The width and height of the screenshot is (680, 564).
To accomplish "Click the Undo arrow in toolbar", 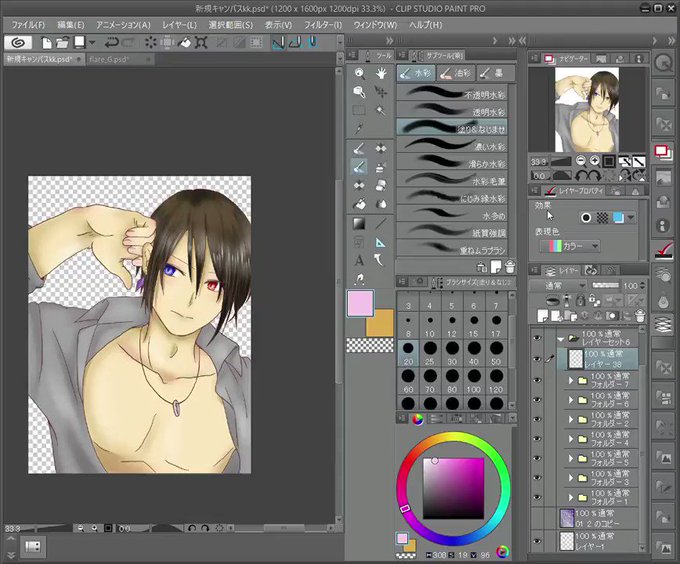I will [x=111, y=42].
